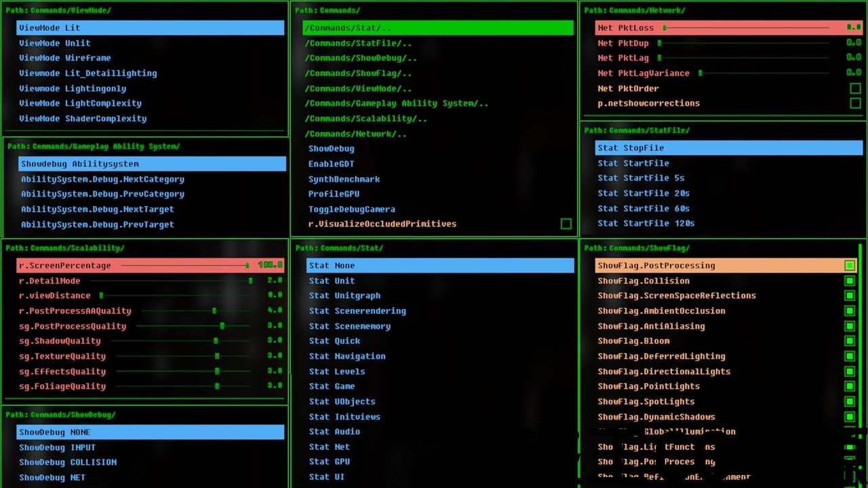The image size is (868, 488).
Task: Adjust the sg.ShadowQuality slider
Action: point(216,341)
